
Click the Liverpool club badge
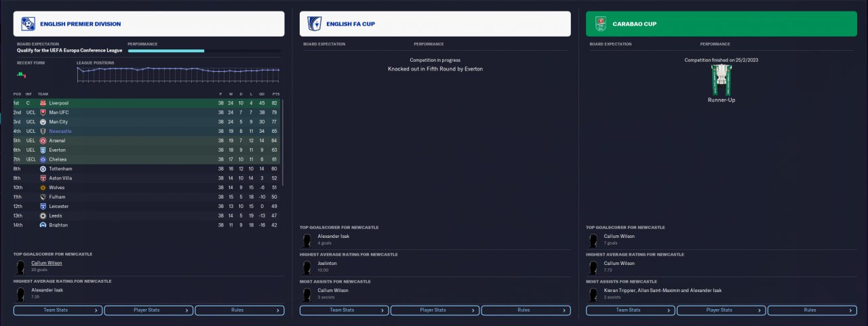point(43,103)
